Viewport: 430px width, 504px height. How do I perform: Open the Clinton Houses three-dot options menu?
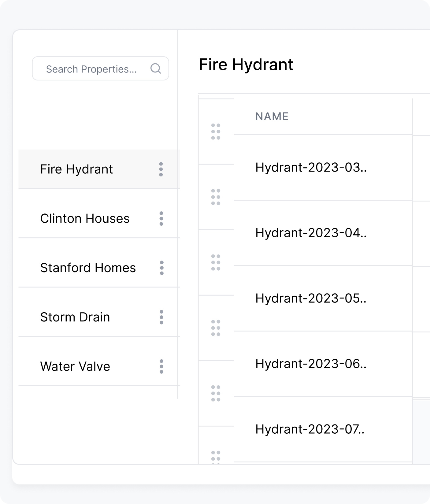(x=161, y=218)
